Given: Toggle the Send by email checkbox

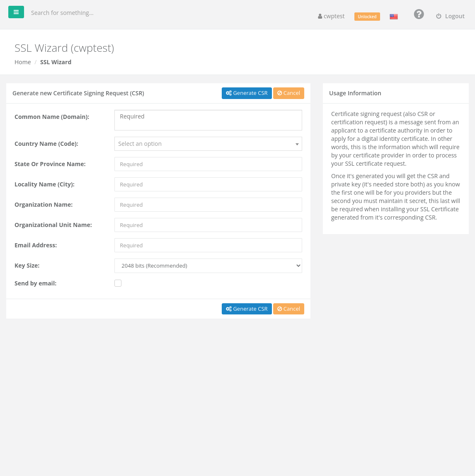Looking at the screenshot, I should pyautogui.click(x=118, y=283).
